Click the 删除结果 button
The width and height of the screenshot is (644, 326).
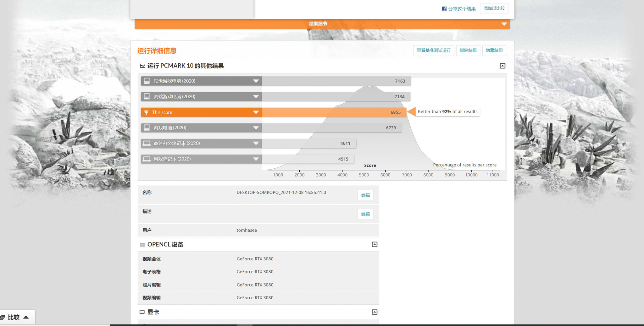pyautogui.click(x=468, y=50)
